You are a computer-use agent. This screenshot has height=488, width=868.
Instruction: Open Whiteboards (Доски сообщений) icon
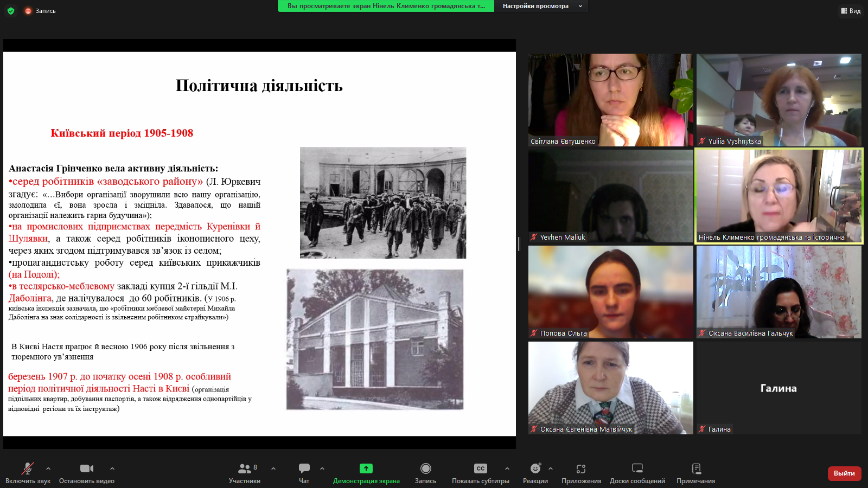(637, 468)
